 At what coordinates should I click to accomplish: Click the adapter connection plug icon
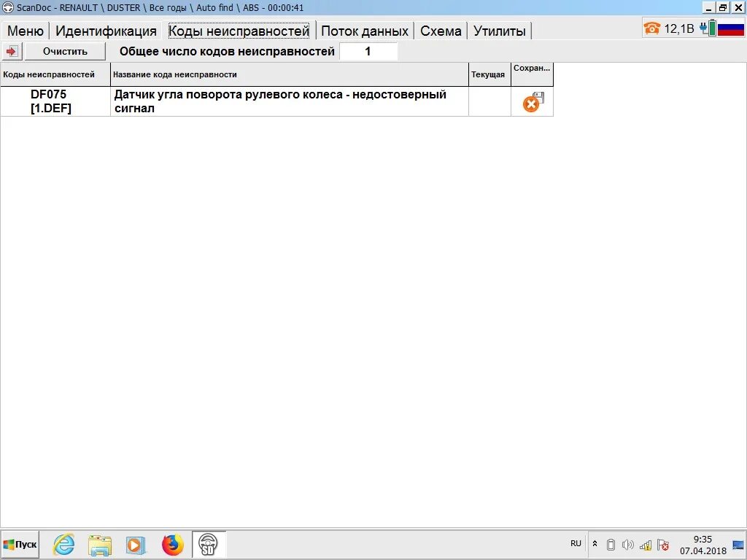(708, 28)
